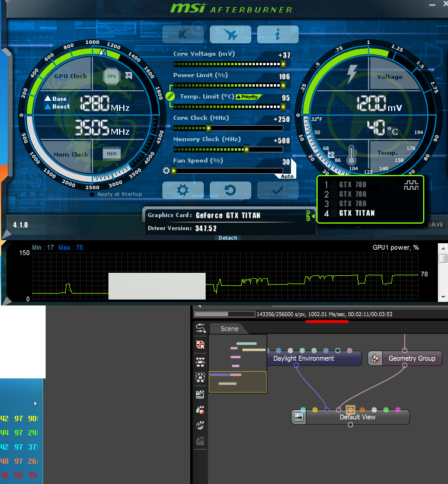Select the Geometry Group node
This screenshot has width=448, height=484.
405,358
